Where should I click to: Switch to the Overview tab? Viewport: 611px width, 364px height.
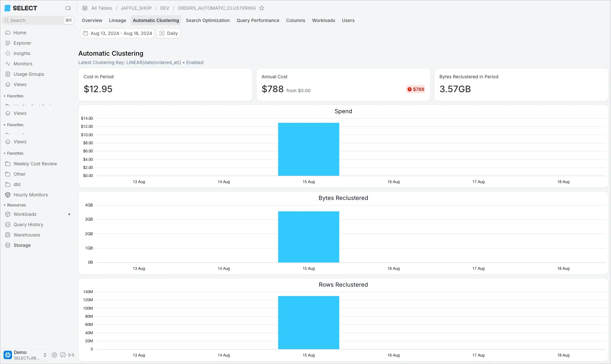click(92, 20)
